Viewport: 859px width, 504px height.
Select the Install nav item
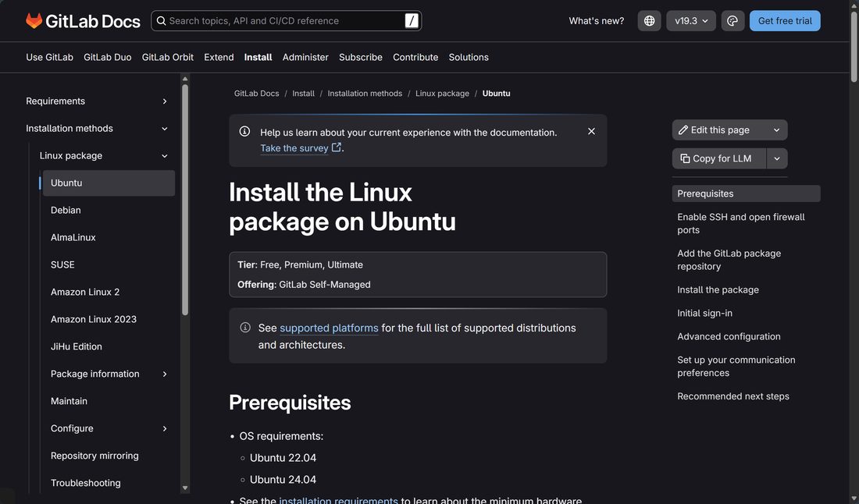point(258,58)
